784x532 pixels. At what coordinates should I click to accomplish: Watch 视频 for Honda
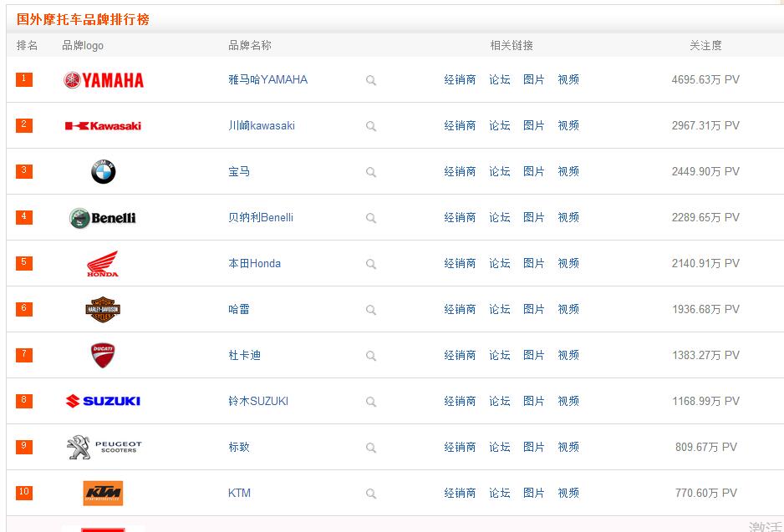point(568,264)
